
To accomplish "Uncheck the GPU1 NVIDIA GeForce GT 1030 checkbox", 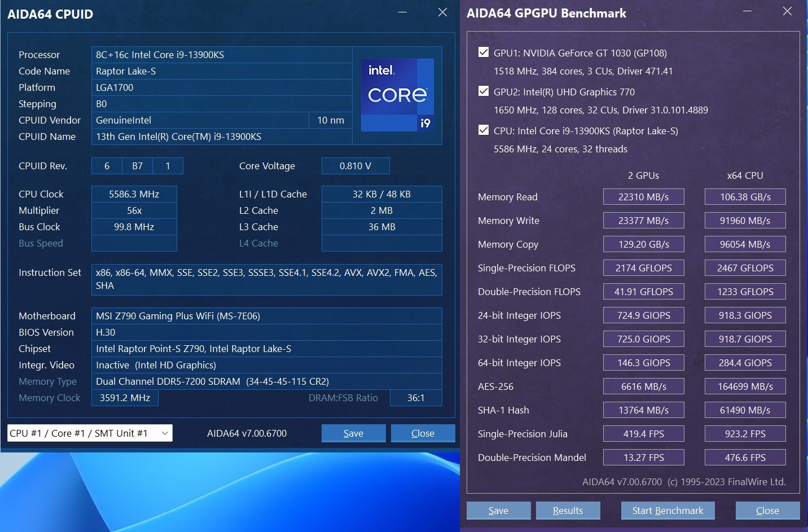I will click(484, 52).
